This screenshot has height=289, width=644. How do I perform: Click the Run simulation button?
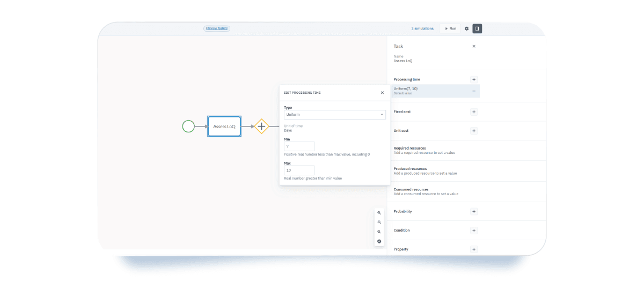[450, 28]
